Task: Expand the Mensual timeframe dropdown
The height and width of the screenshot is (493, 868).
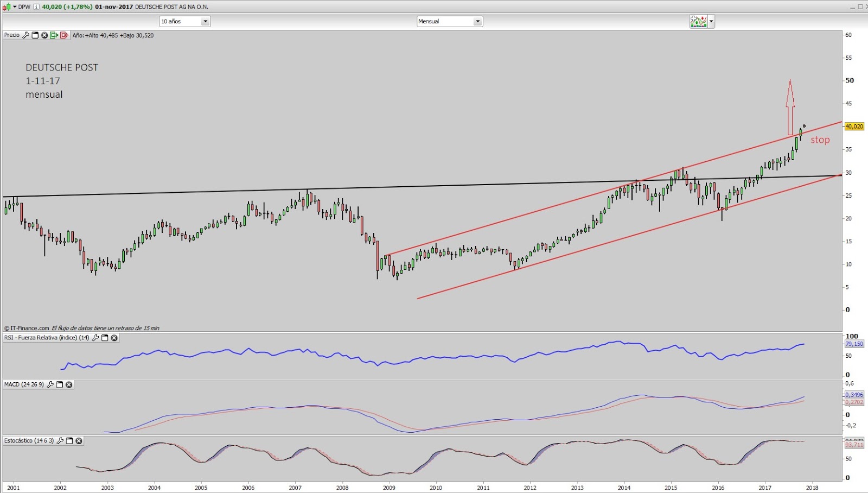Action: (x=477, y=21)
